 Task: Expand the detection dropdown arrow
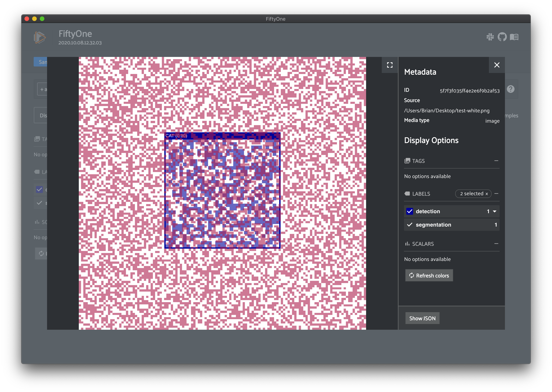(494, 211)
